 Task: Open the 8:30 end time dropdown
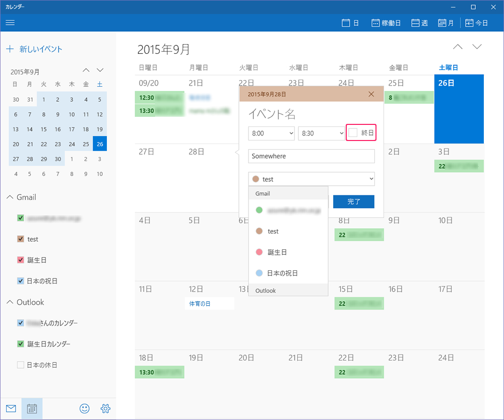pos(322,133)
